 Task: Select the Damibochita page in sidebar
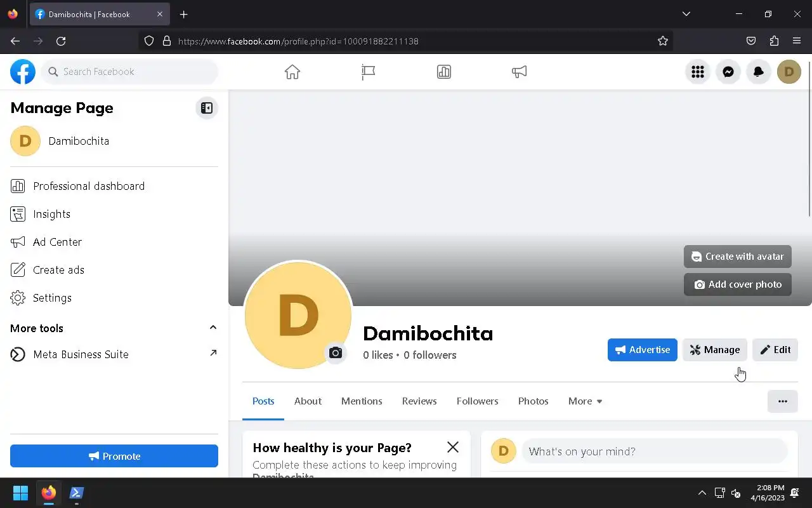pyautogui.click(x=114, y=141)
